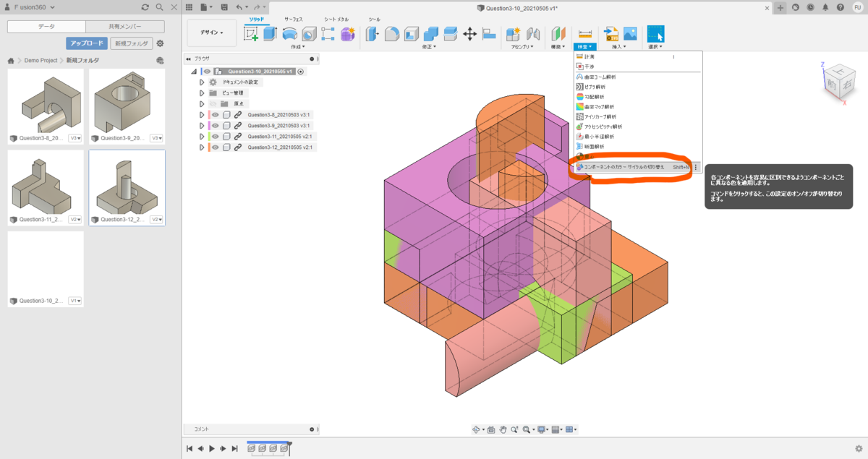Select the Measure ruler tool
The width and height of the screenshot is (868, 459).
click(585, 33)
